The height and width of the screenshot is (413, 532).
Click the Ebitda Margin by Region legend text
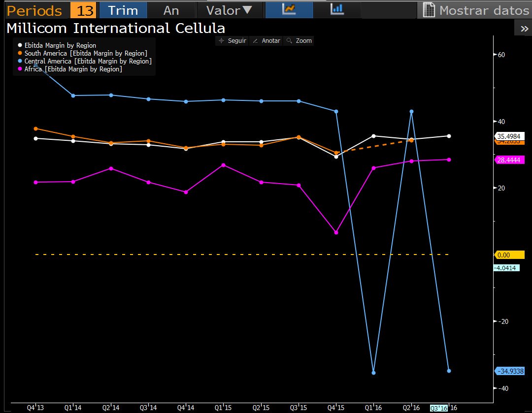(60, 45)
